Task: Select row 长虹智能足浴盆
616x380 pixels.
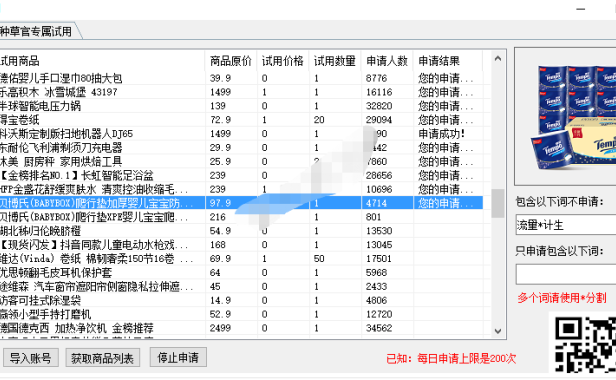Action: pyautogui.click(x=241, y=175)
